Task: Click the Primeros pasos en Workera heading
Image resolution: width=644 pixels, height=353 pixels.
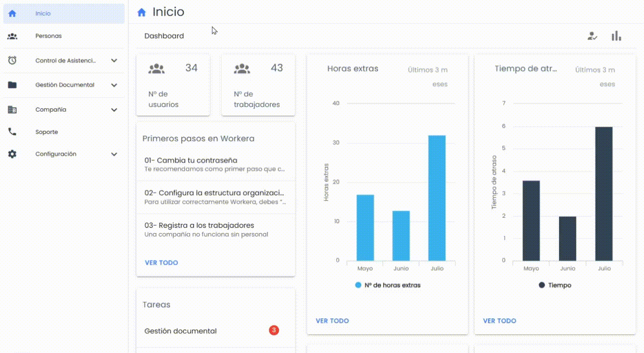Action: 198,139
